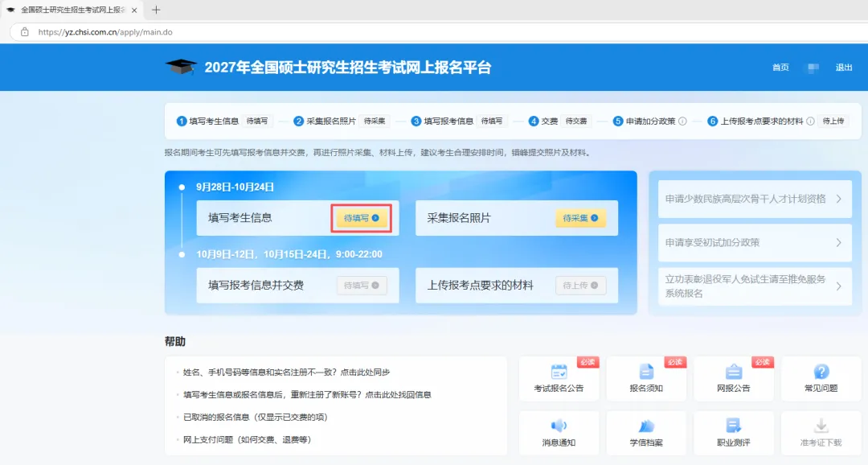Click the 准考证下载 download icon

[x=821, y=426]
